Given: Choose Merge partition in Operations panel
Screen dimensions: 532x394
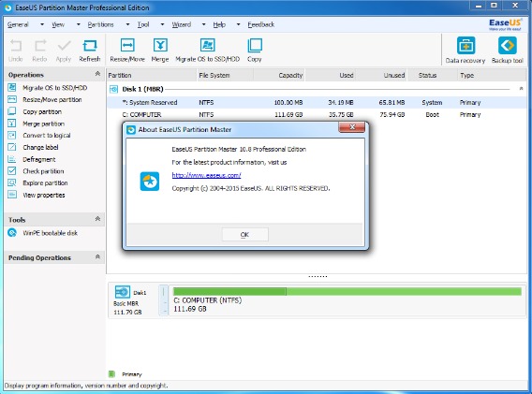Looking at the screenshot, I should point(36,124).
